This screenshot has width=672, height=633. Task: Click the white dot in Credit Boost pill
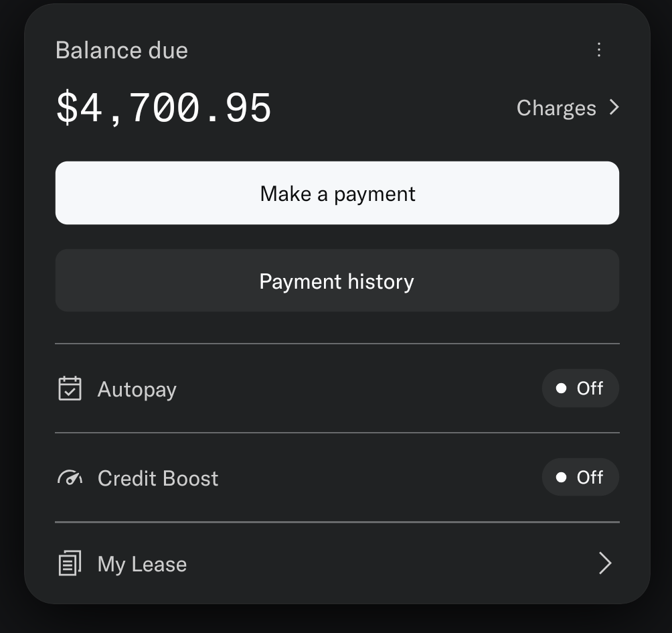(561, 478)
